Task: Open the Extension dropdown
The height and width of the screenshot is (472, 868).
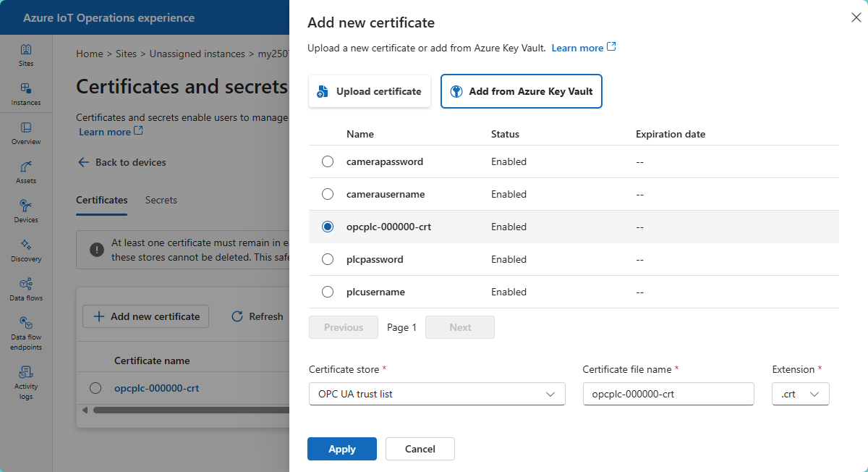Action: click(800, 395)
